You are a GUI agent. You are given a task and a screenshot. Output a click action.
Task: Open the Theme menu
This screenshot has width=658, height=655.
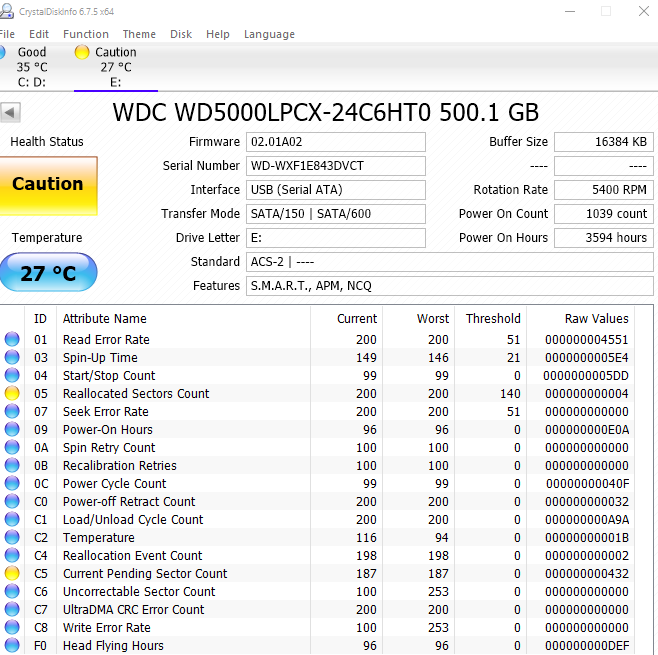139,34
